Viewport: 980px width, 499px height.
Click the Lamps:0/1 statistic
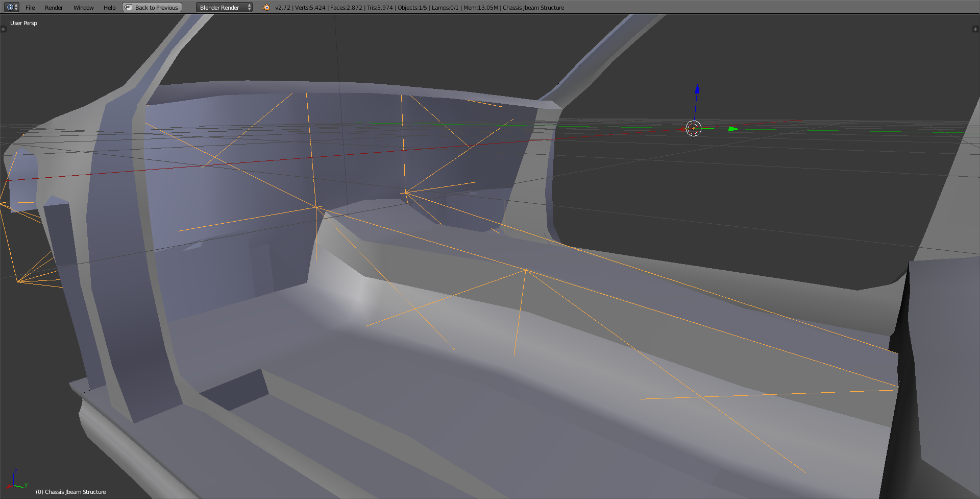[445, 8]
